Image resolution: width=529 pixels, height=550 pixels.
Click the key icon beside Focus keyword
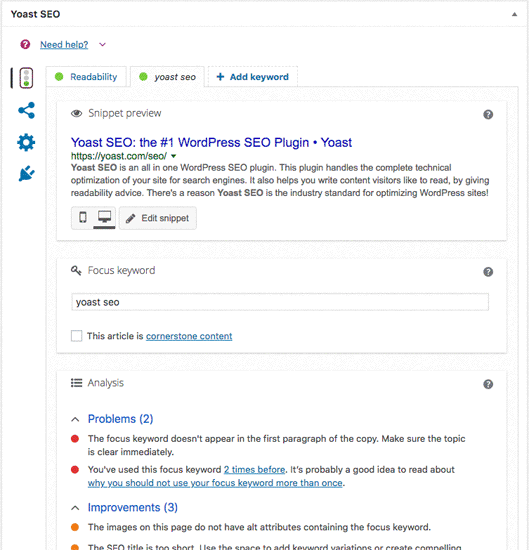click(x=76, y=270)
